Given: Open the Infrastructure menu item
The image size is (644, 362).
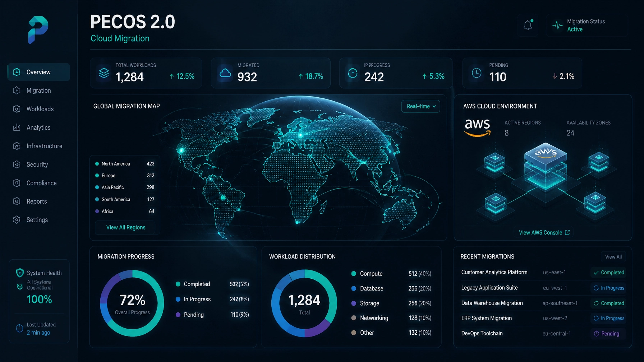Looking at the screenshot, I should 39,146.
